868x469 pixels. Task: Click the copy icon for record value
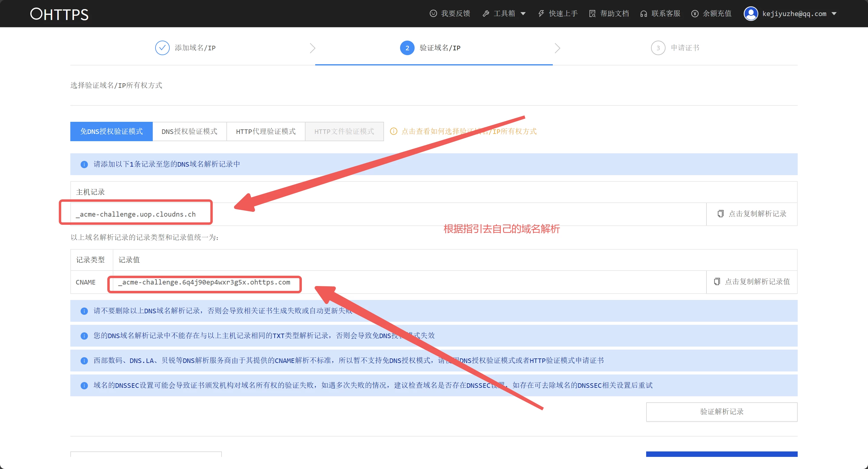pos(717,281)
